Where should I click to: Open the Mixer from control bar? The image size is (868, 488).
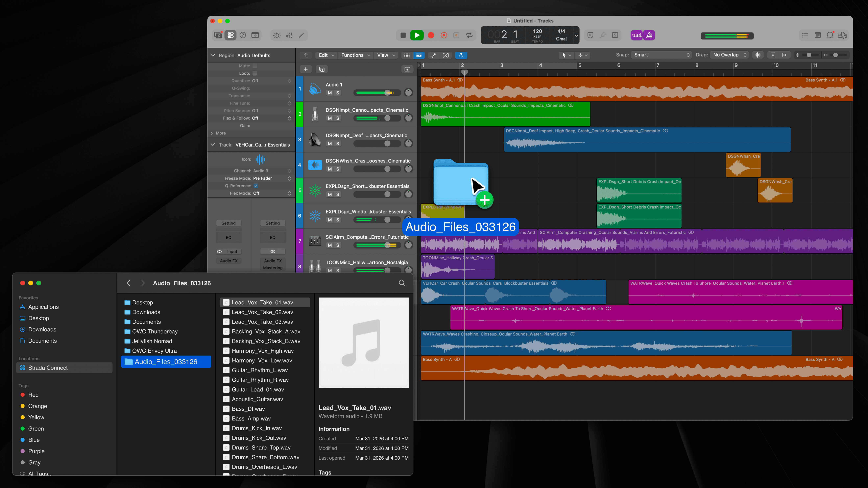289,35
